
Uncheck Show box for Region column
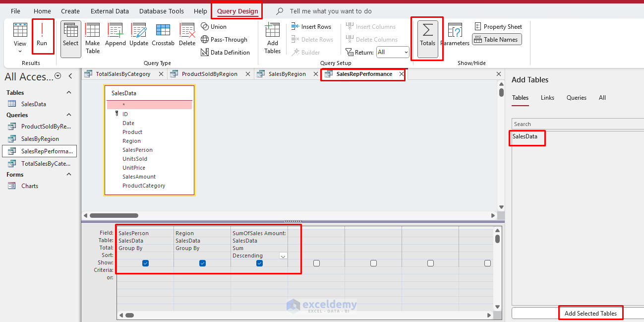click(x=202, y=263)
